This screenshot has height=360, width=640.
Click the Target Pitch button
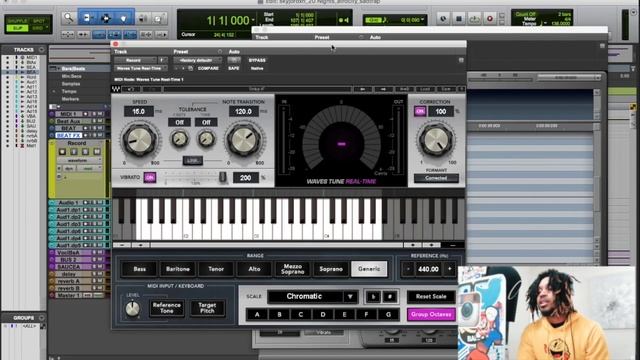click(x=207, y=308)
